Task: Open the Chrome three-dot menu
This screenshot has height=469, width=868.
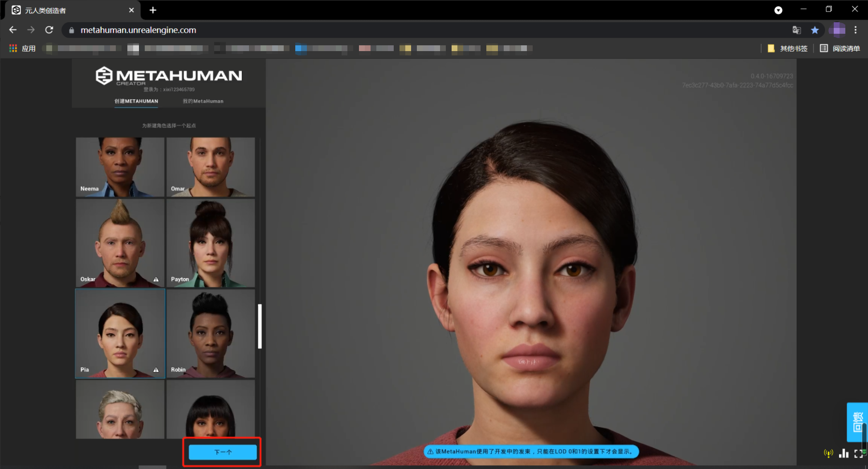Action: 855,30
